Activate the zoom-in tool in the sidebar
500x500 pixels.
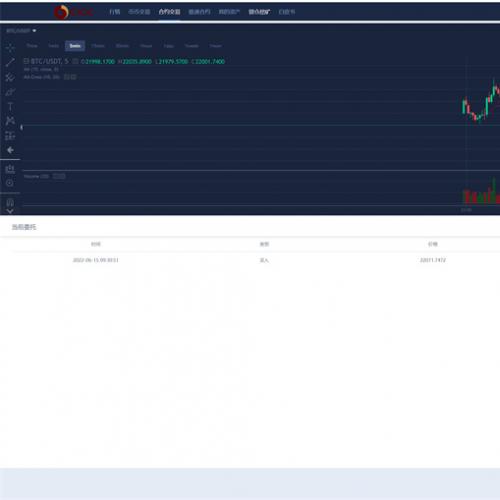pos(10,183)
